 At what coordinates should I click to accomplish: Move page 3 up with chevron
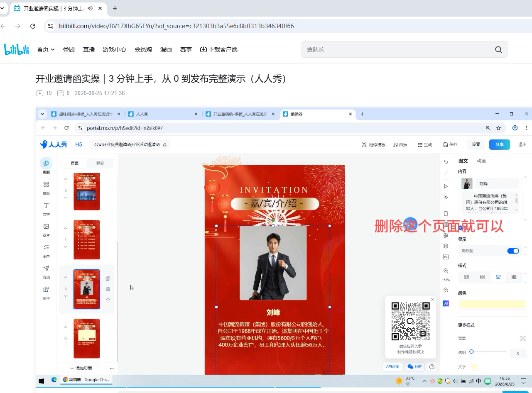(x=66, y=179)
